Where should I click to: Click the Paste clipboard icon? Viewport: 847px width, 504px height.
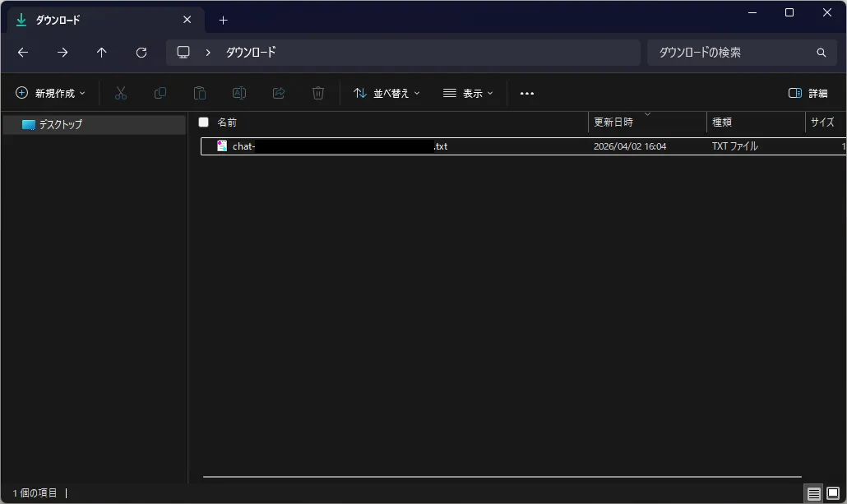tap(199, 94)
